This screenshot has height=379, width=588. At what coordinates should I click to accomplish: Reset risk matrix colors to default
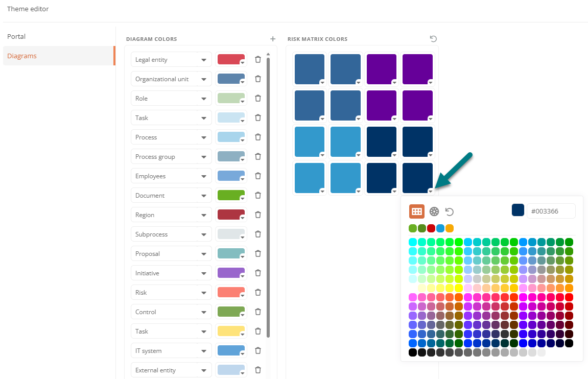433,39
